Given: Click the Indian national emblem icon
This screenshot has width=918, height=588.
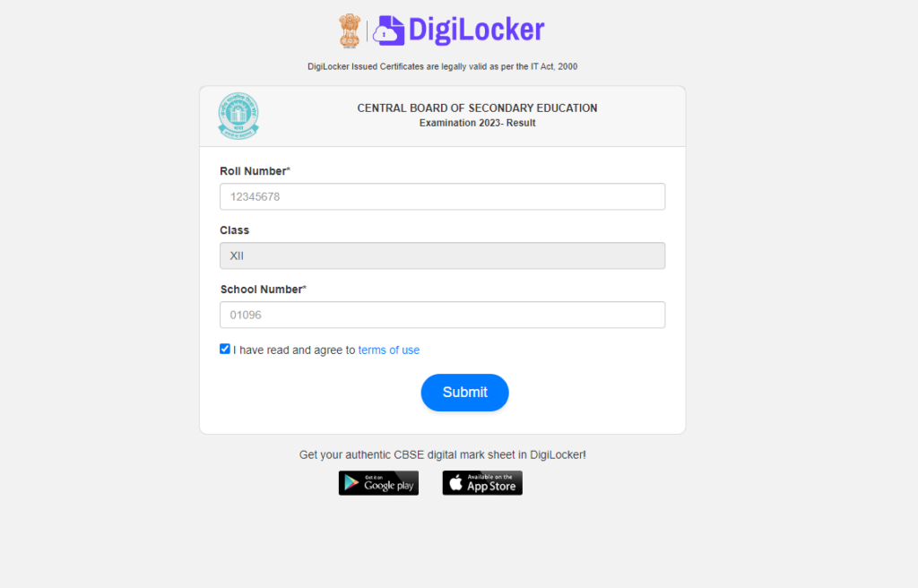Looking at the screenshot, I should pyautogui.click(x=350, y=31).
